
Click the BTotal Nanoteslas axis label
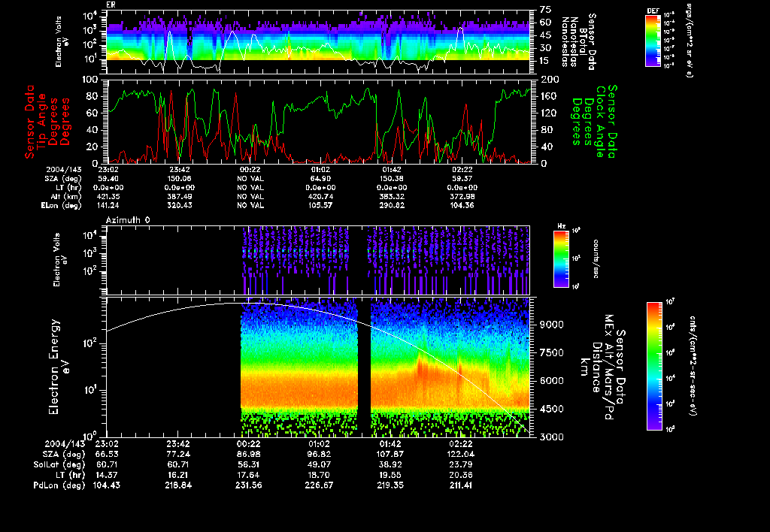coord(584,41)
